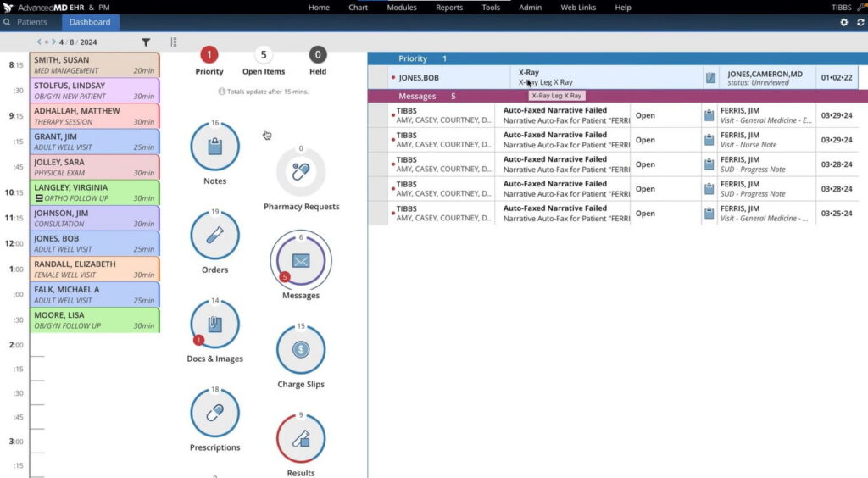Open RANDALL, ELIZABETH female well visit
This screenshot has height=478, width=868.
(95, 269)
